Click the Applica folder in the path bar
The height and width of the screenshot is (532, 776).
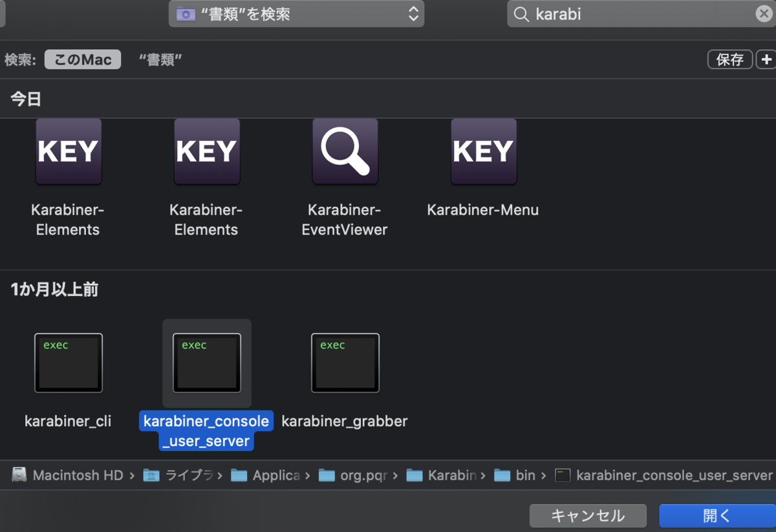[x=266, y=475]
